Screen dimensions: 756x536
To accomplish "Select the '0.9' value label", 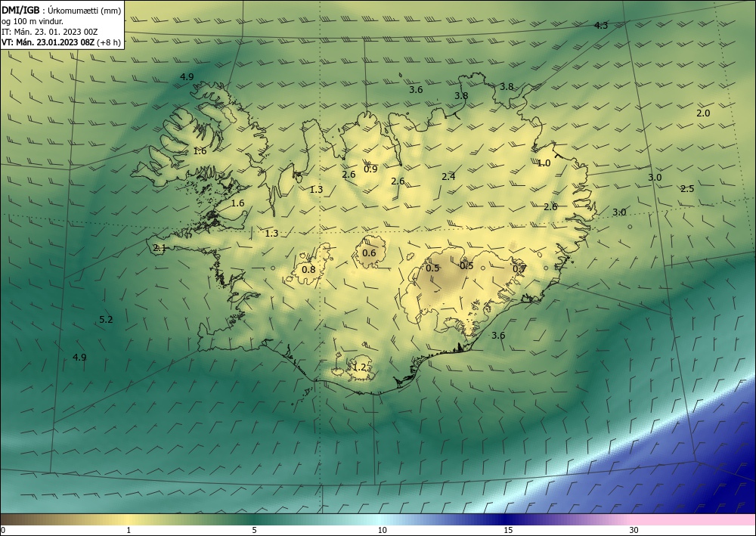I will (x=370, y=169).
